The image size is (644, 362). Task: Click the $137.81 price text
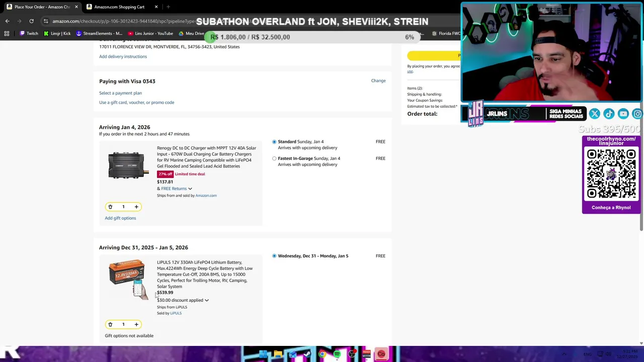tap(165, 182)
